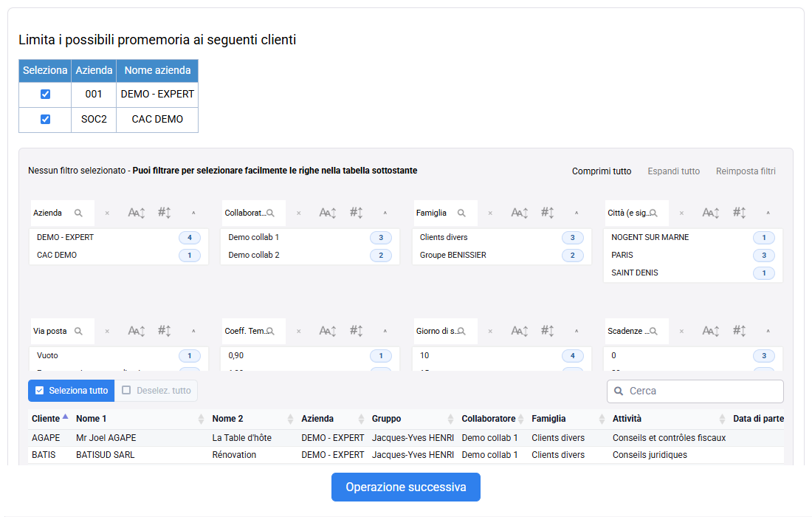Filter by 0,90 coefficient value
The height and width of the screenshot is (517, 812).
pyautogui.click(x=310, y=355)
